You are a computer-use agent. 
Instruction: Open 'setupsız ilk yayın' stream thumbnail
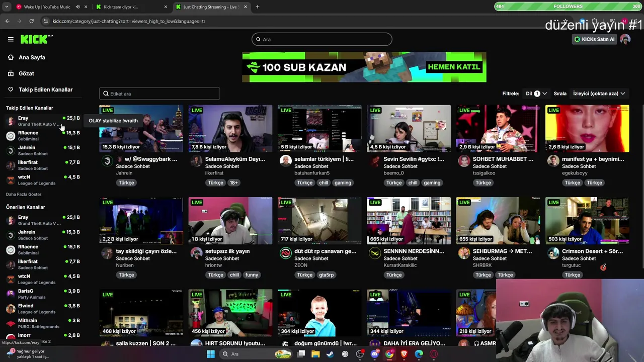coord(230,220)
